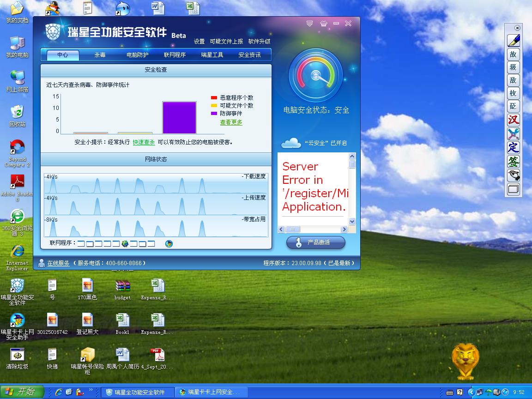
Task: Select the budget archive on the desktop
Action: [122, 290]
